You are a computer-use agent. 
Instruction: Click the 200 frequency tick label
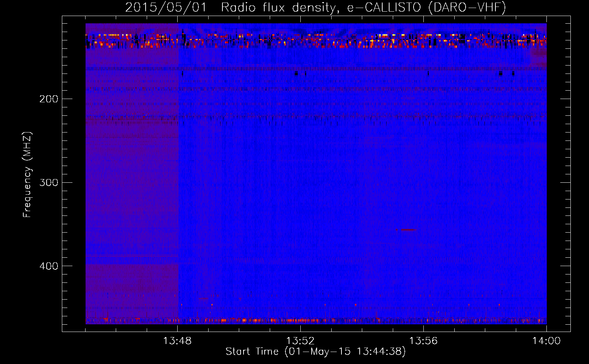(49, 99)
